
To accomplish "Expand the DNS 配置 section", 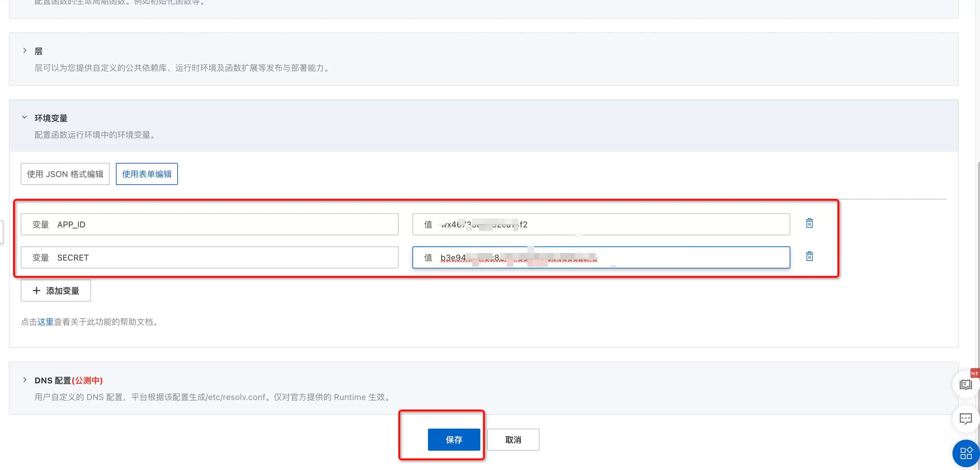I will (x=25, y=380).
